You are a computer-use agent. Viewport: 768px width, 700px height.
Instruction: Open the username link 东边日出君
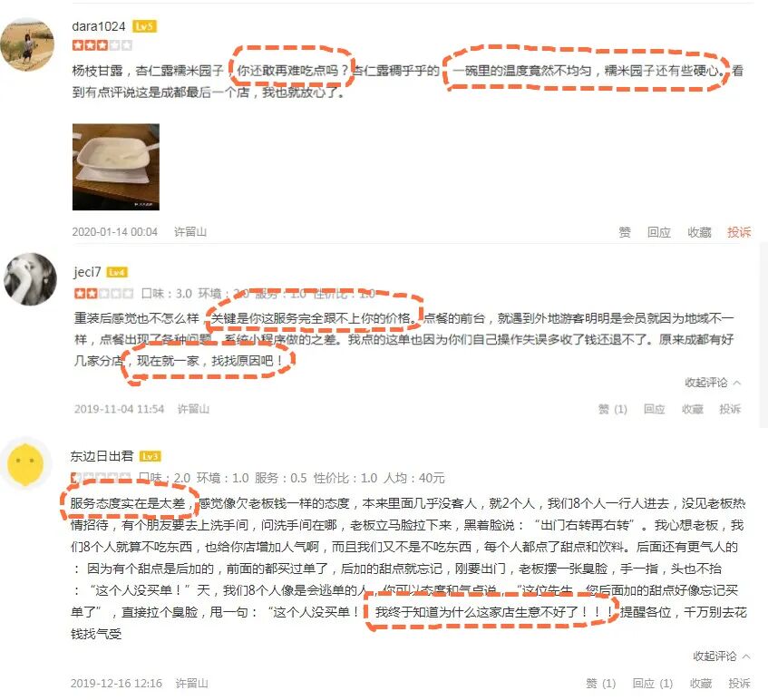point(102,457)
